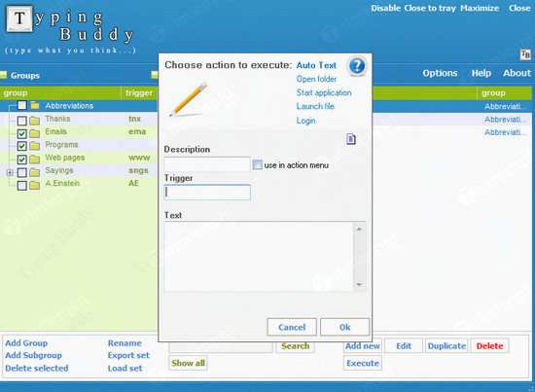The width and height of the screenshot is (535, 392).
Task: Click the Sayings folder icon
Action: tap(34, 172)
